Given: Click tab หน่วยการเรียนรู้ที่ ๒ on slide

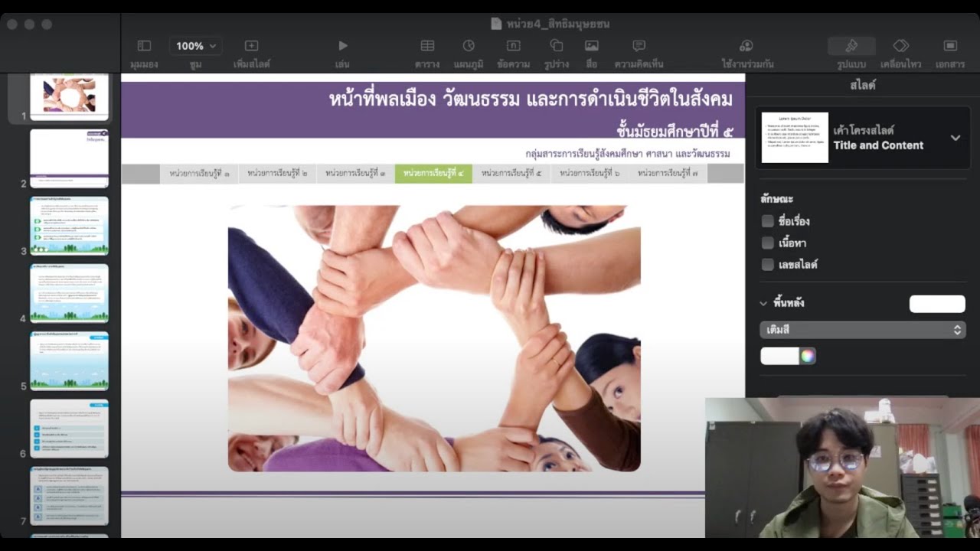Looking at the screenshot, I should [x=277, y=174].
